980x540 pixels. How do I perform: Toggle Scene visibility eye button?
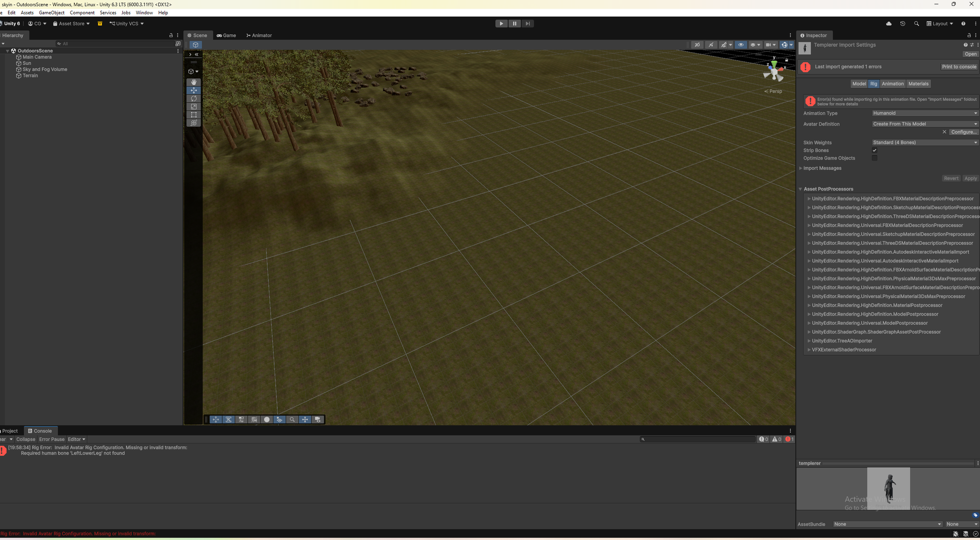[741, 45]
